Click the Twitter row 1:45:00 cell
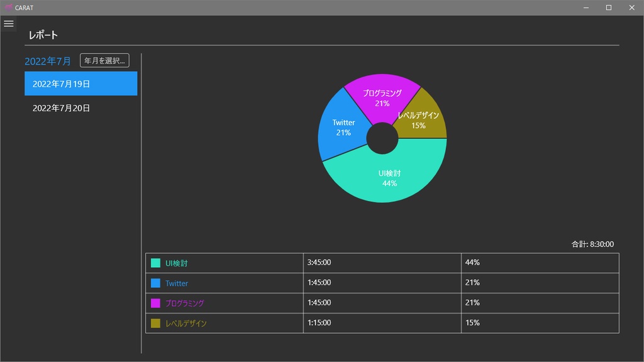This screenshot has height=362, width=644. (382, 283)
